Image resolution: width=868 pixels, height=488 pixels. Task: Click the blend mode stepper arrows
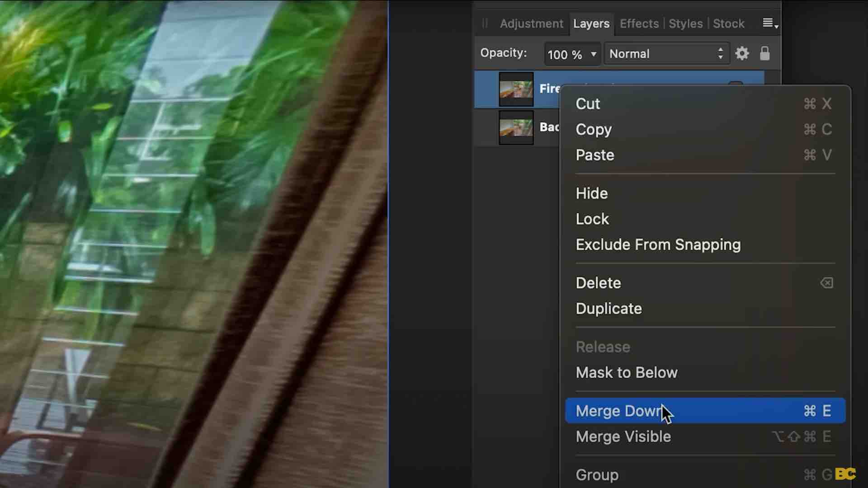click(721, 54)
